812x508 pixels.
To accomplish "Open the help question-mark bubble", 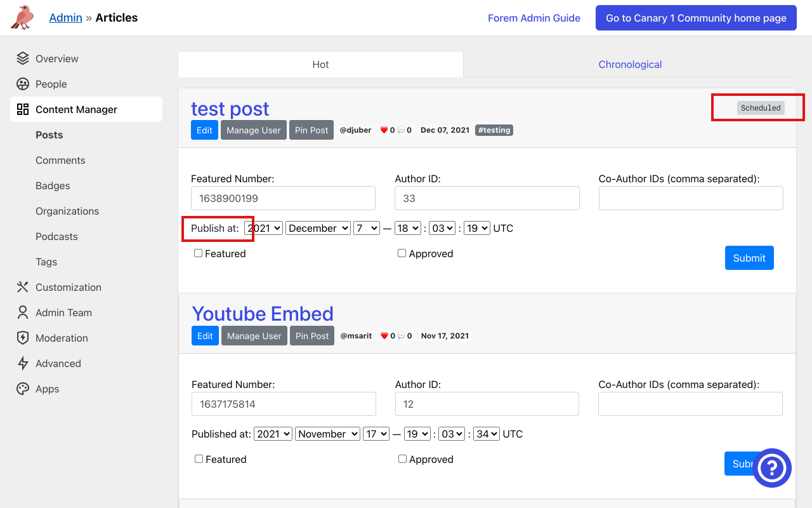I will (772, 468).
